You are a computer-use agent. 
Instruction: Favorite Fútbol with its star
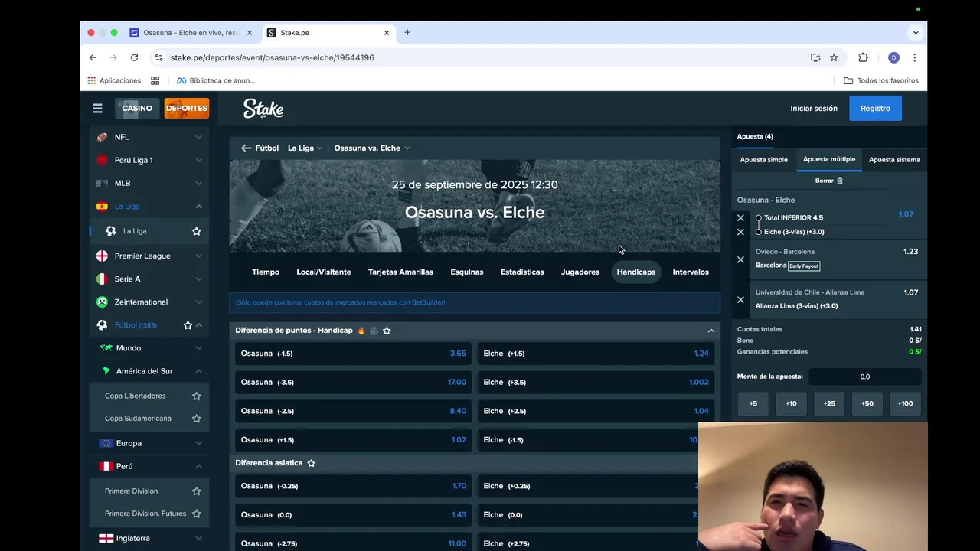188,325
